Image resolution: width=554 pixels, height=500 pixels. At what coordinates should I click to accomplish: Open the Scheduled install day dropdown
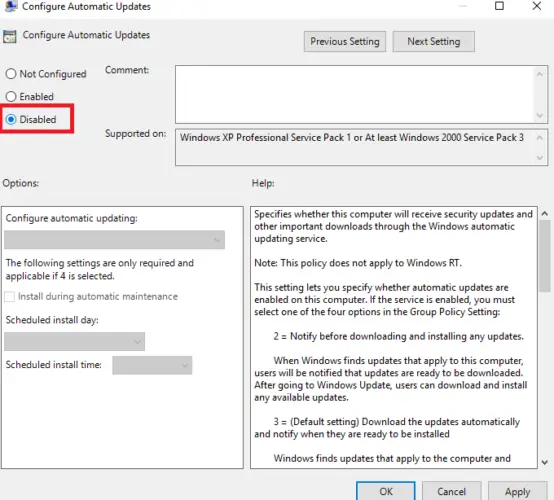pos(75,341)
